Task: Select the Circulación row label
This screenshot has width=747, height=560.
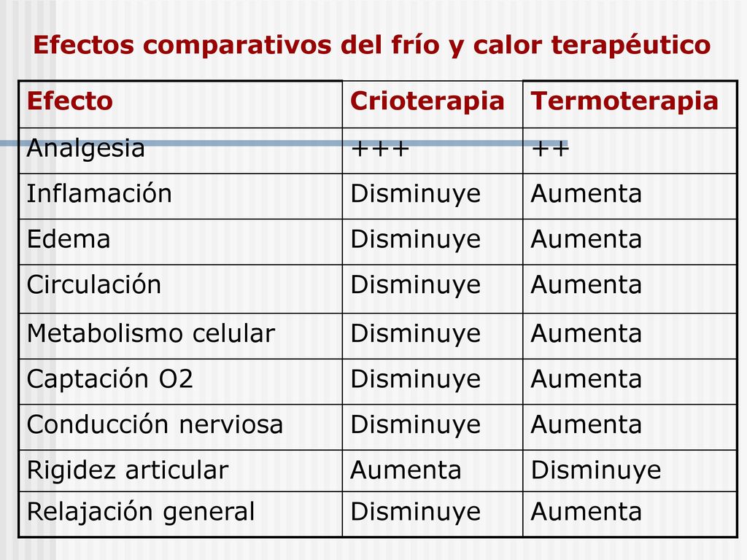Action: click(94, 284)
